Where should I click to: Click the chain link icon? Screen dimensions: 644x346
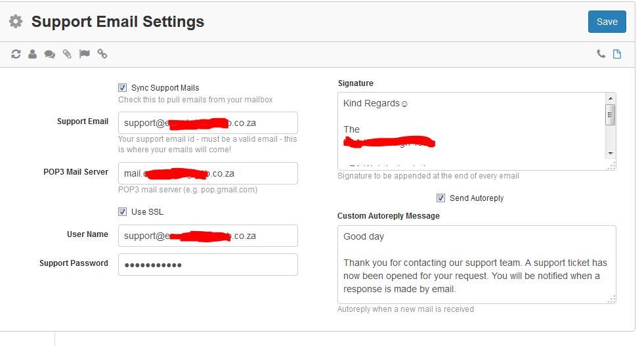pos(102,54)
